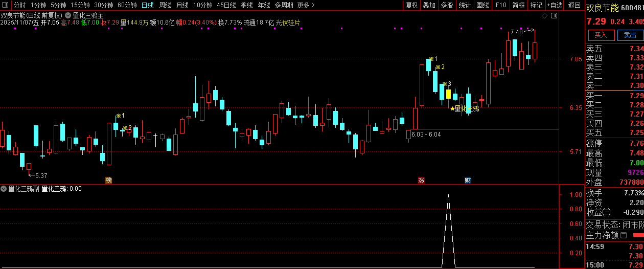Click the 光伏硅片 sector link
This screenshot has height=269, width=644.
click(x=288, y=23)
